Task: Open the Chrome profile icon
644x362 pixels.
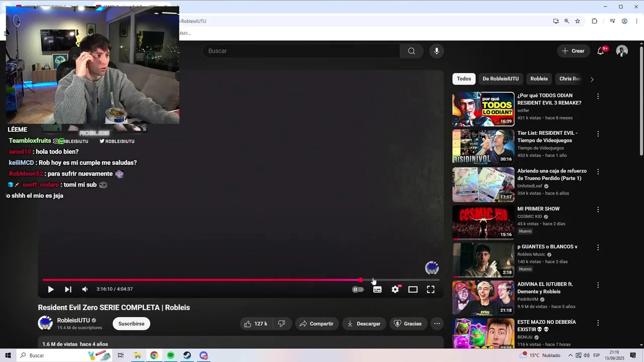Action: (624, 21)
